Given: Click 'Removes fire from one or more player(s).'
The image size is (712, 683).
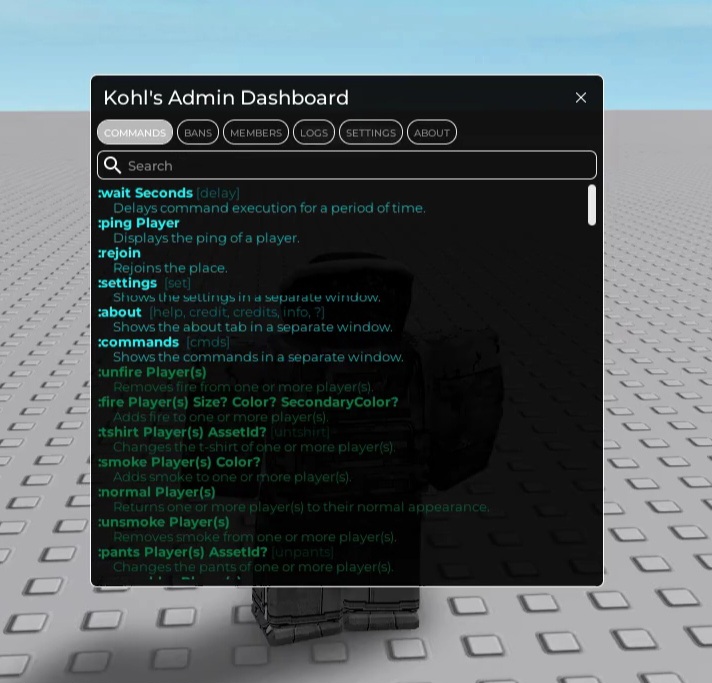Looking at the screenshot, I should 243,387.
